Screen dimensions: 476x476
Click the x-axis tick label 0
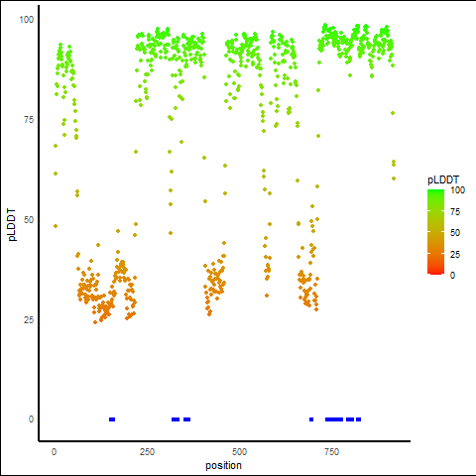click(54, 452)
